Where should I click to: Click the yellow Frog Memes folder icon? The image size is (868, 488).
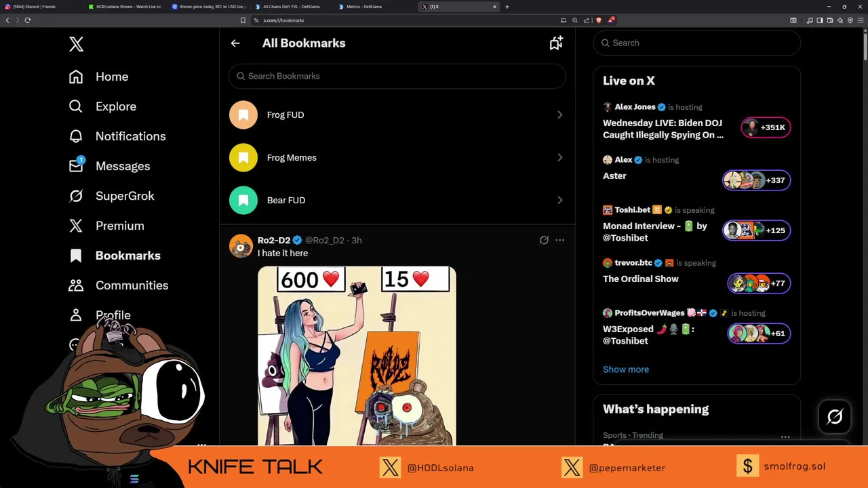(x=243, y=157)
